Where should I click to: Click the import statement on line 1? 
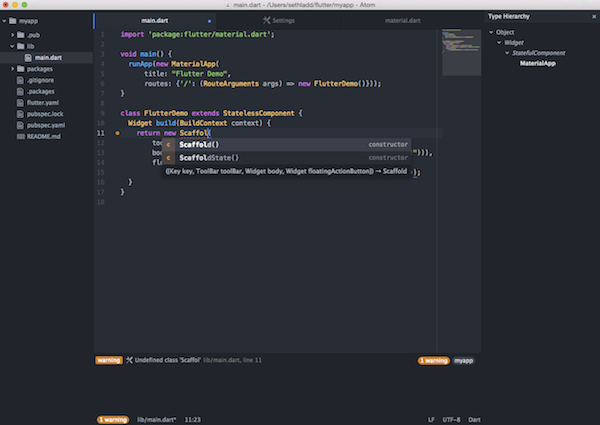[197, 34]
